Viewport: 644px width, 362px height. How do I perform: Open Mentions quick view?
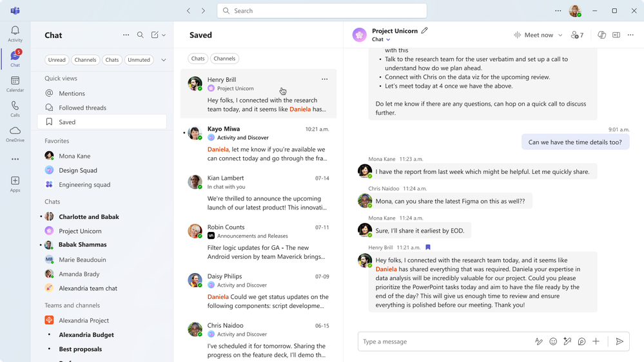(102, 93)
